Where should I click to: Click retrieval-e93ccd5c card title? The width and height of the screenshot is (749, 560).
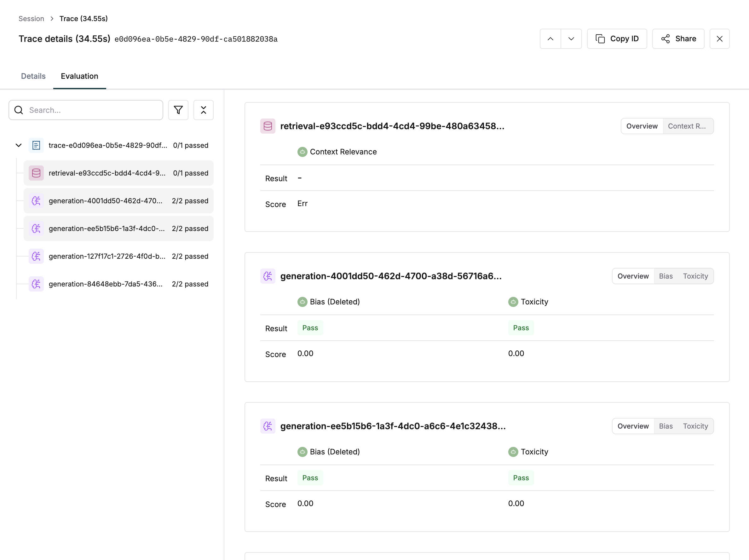(x=392, y=126)
